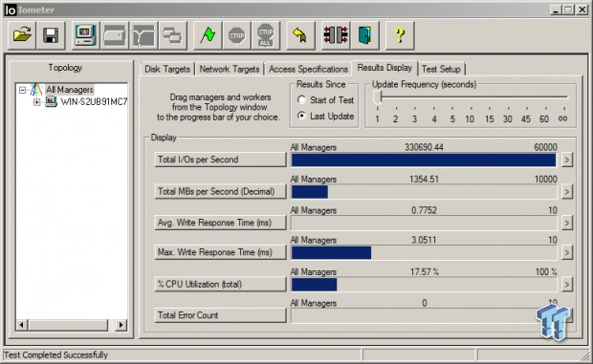Screen dimensions: 593x364
Task: Click Topology scrollbar right arrow
Action: tap(121, 325)
